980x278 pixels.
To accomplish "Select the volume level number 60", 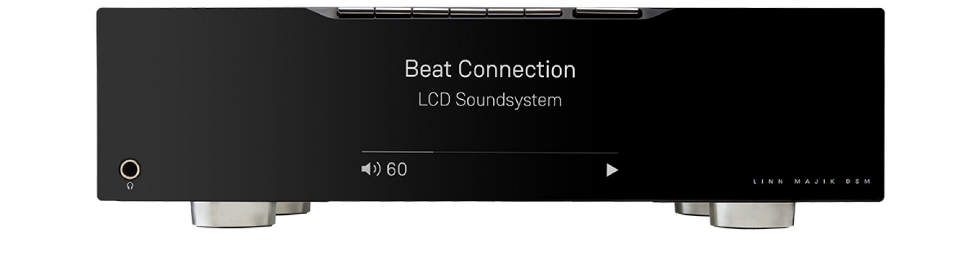I will (x=396, y=170).
